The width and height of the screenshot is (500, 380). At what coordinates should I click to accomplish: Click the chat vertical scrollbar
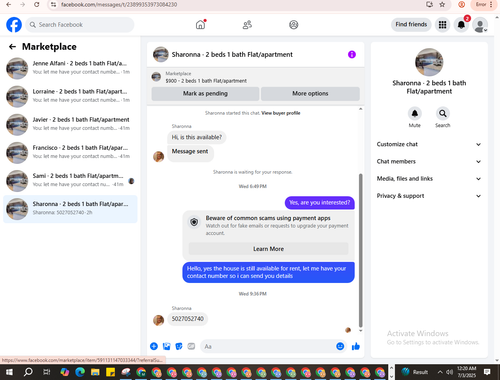pos(360,250)
